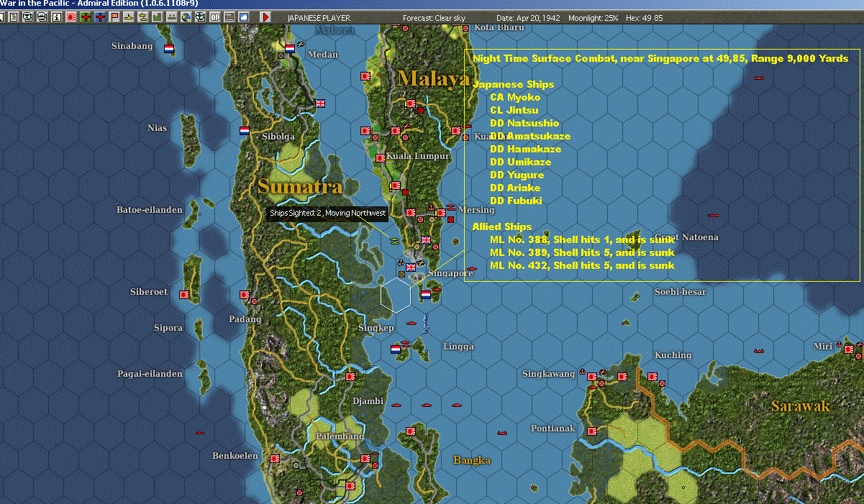Click the Kuala Lumpur map label

click(418, 156)
